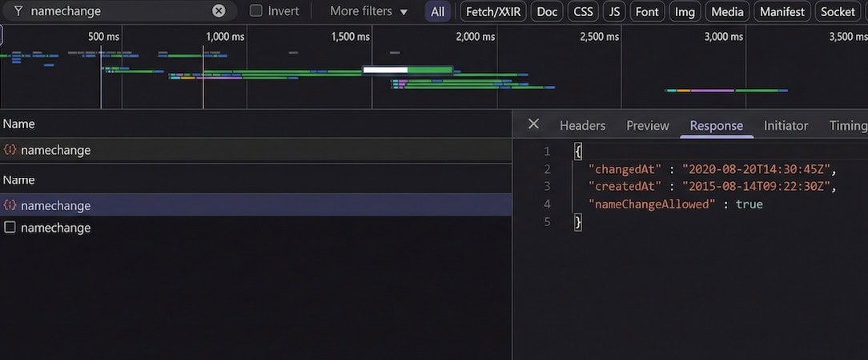868x360 pixels.
Task: Enable the Invert checkbox
Action: (x=256, y=11)
